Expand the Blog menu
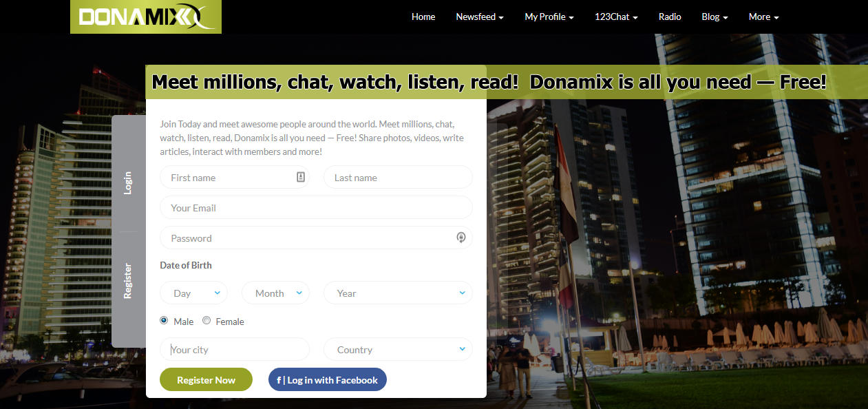Screen dimensions: 868x409 714,17
